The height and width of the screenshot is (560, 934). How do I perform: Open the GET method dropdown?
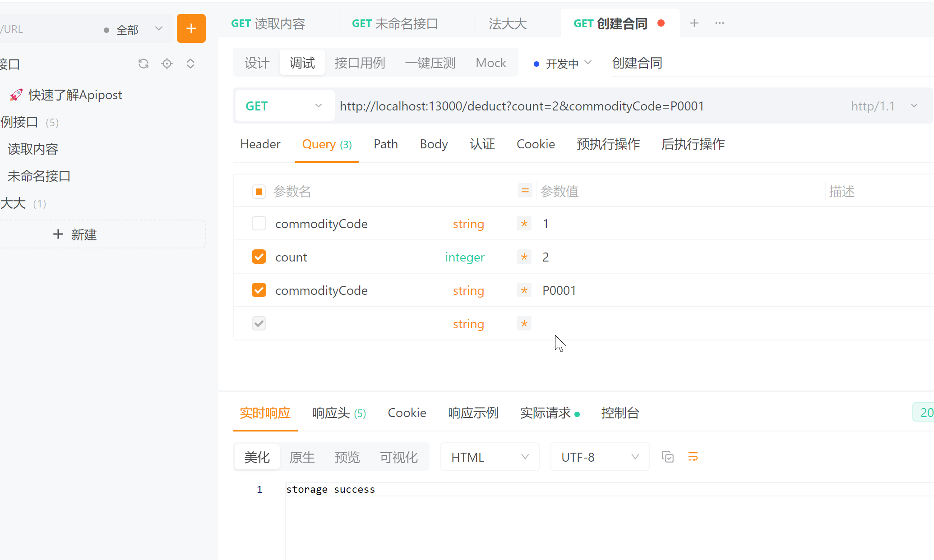pos(285,106)
